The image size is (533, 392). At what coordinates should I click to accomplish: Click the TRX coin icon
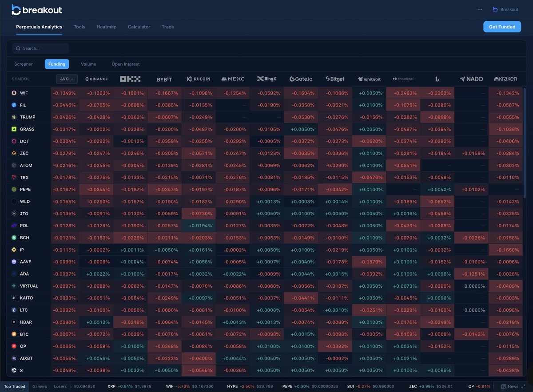pyautogui.click(x=14, y=178)
